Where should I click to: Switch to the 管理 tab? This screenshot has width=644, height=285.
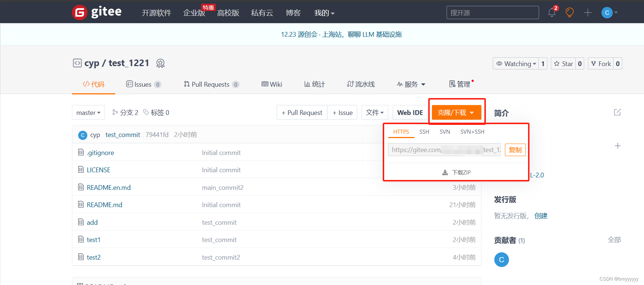tap(460, 84)
